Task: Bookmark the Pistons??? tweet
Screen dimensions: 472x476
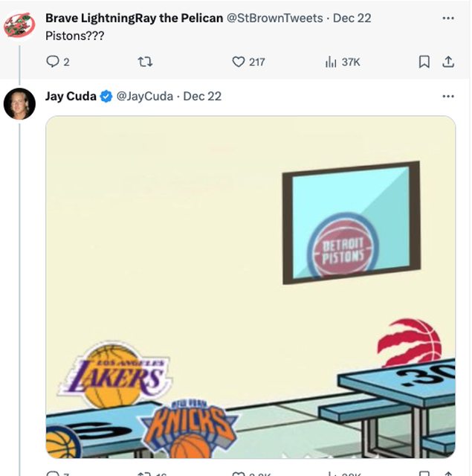Action: point(424,62)
